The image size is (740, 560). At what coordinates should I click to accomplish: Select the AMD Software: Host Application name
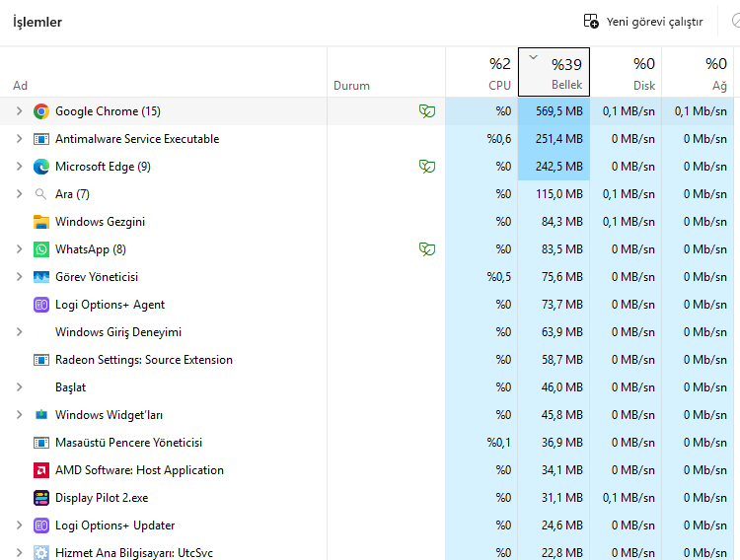pos(139,470)
